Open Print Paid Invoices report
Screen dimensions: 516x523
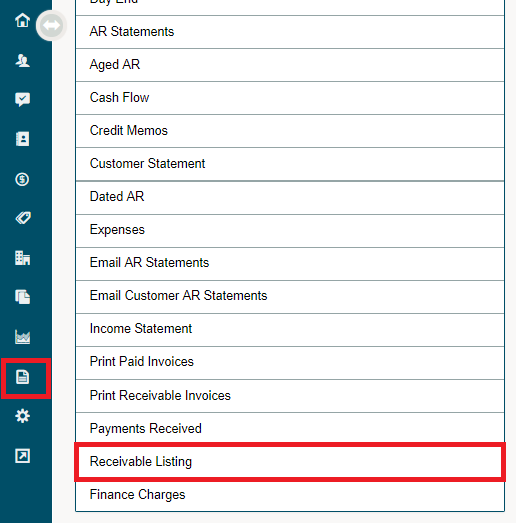290,362
